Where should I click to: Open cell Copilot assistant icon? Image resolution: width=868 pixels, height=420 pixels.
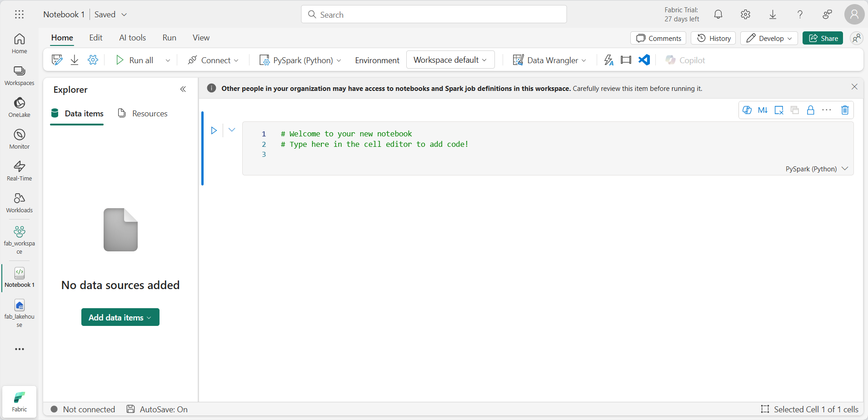[747, 110]
